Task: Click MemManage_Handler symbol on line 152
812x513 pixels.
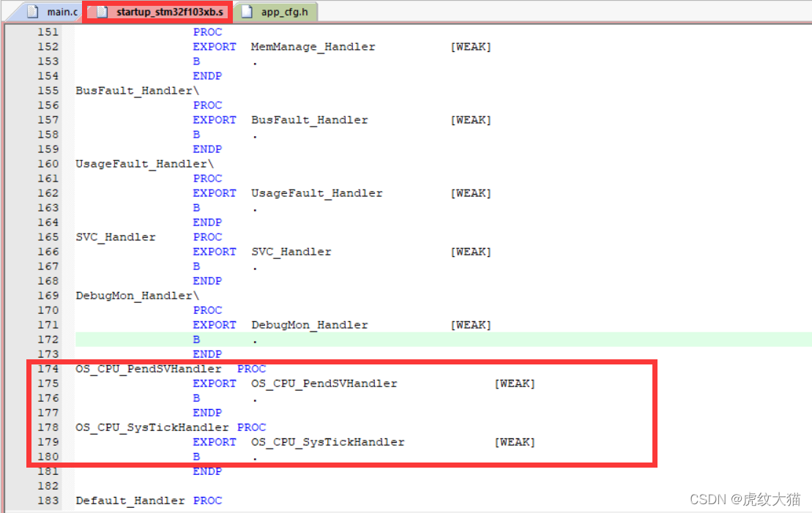Action: point(313,47)
